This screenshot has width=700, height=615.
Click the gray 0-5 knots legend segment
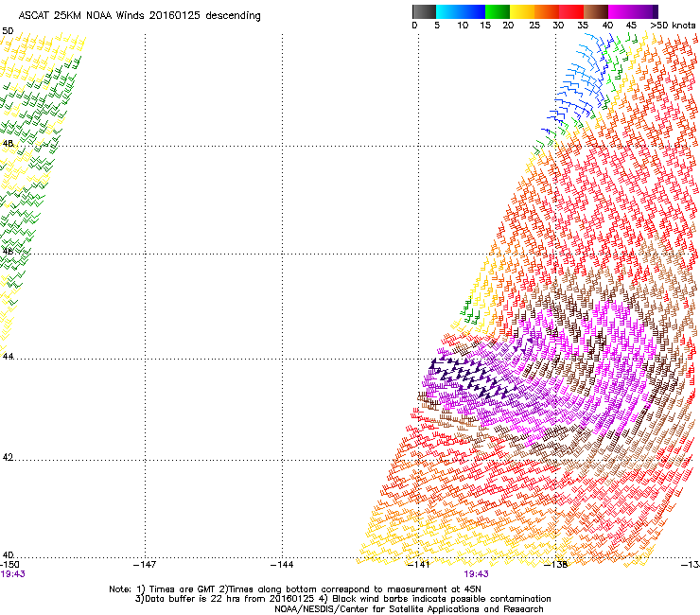(424, 11)
